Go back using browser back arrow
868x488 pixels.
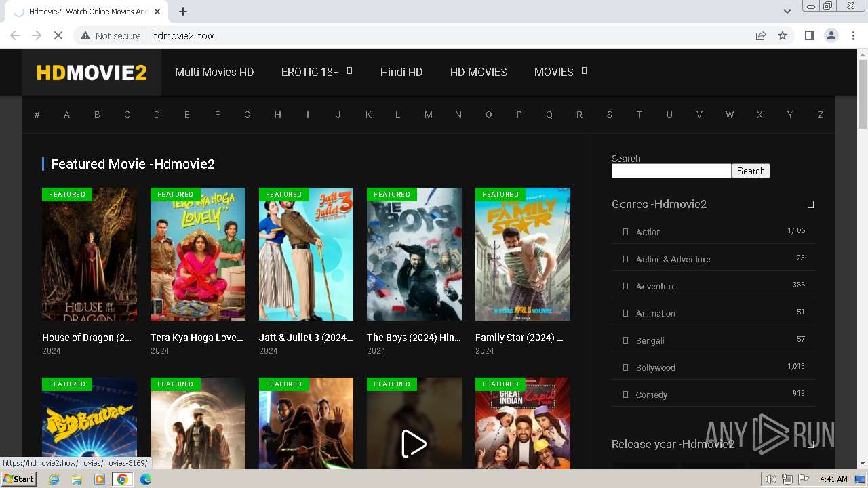pos(15,35)
